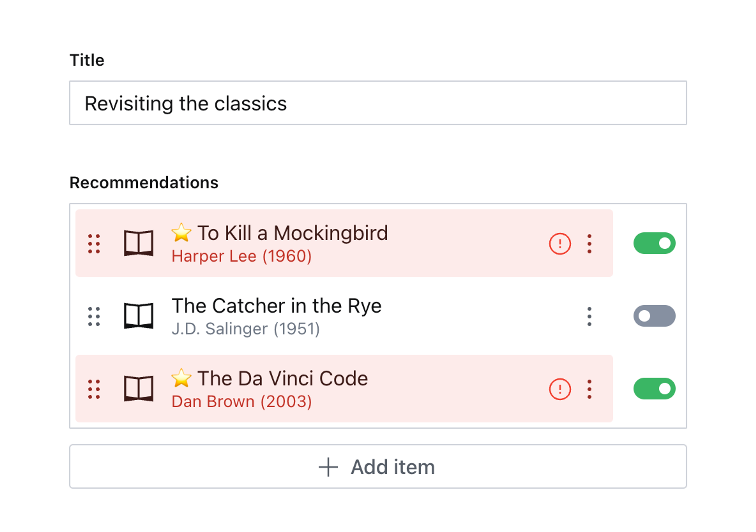Enable The Catcher in the Rye toggle
This screenshot has height=532, width=756.
pyautogui.click(x=654, y=316)
